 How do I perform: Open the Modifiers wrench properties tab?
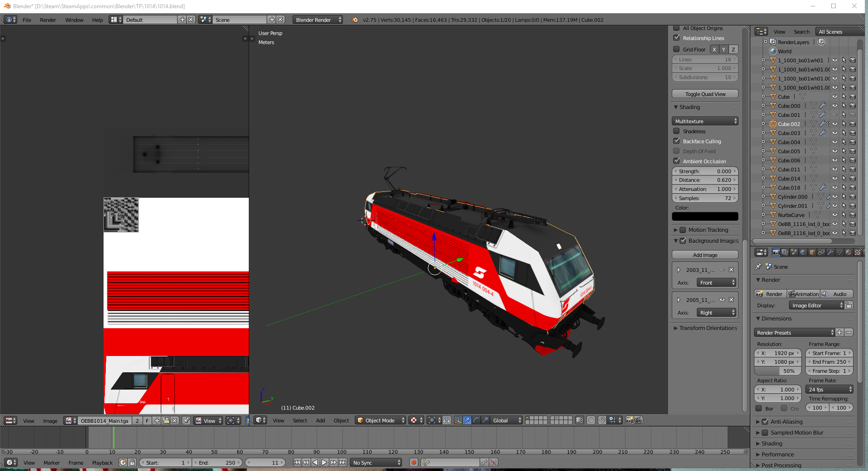click(x=830, y=252)
